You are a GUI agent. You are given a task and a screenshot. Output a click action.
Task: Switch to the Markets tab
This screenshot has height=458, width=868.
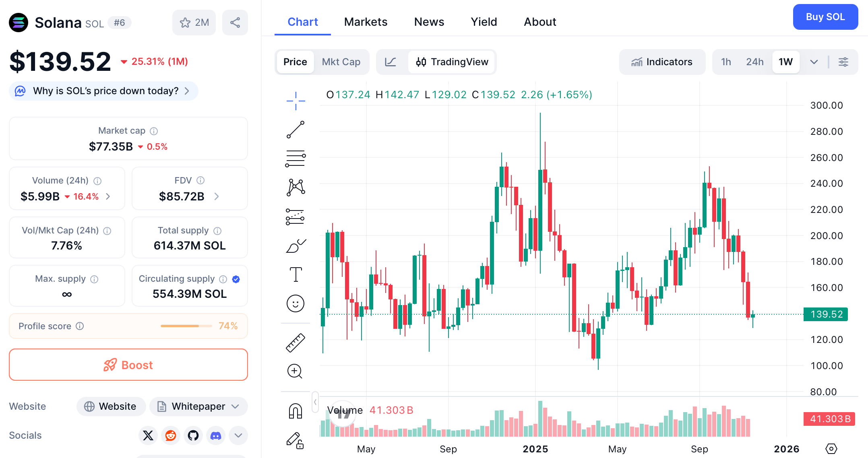[366, 22]
